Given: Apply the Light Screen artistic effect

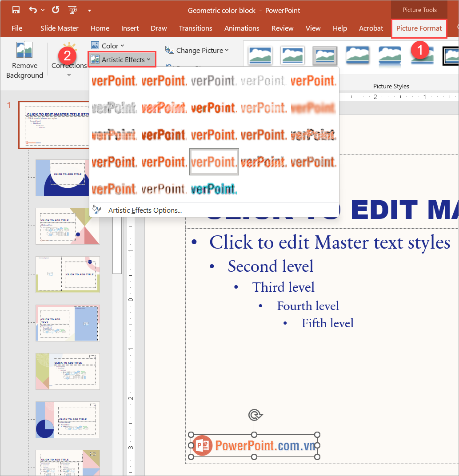Looking at the screenshot, I should [x=114, y=135].
